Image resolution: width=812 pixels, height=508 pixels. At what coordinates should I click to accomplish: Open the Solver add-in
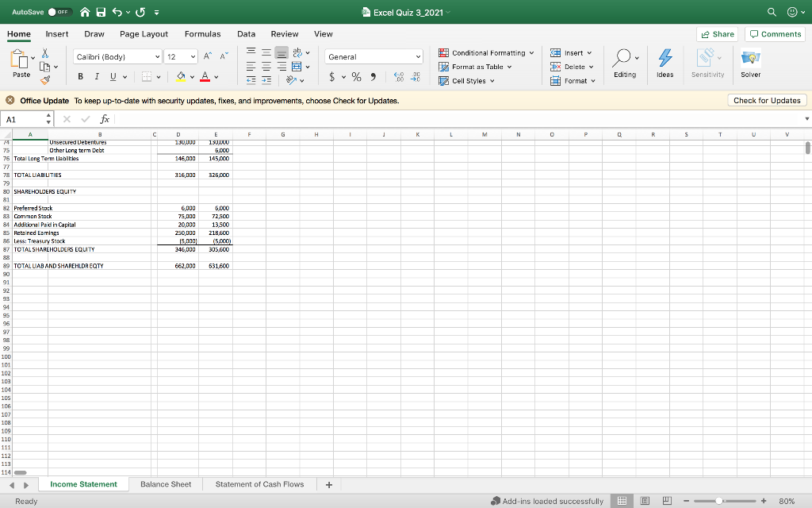click(750, 63)
